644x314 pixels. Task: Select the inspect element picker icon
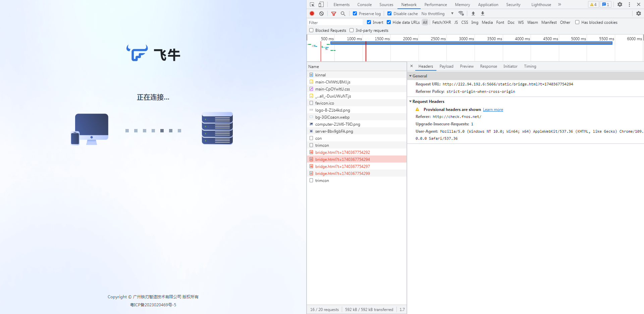point(312,4)
